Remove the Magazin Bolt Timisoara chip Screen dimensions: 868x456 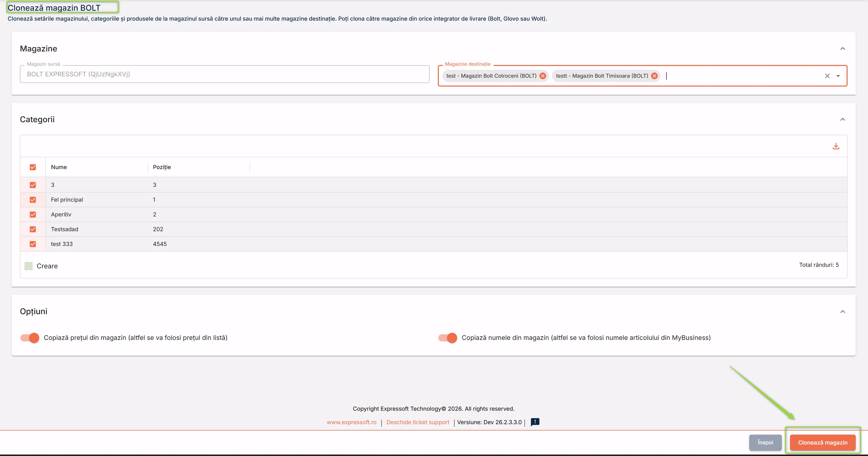(654, 76)
